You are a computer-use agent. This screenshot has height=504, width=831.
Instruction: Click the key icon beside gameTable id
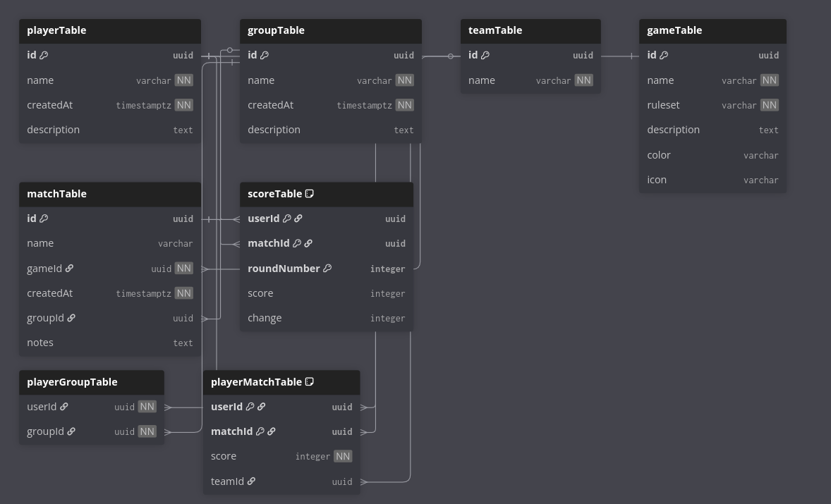pyautogui.click(x=664, y=55)
